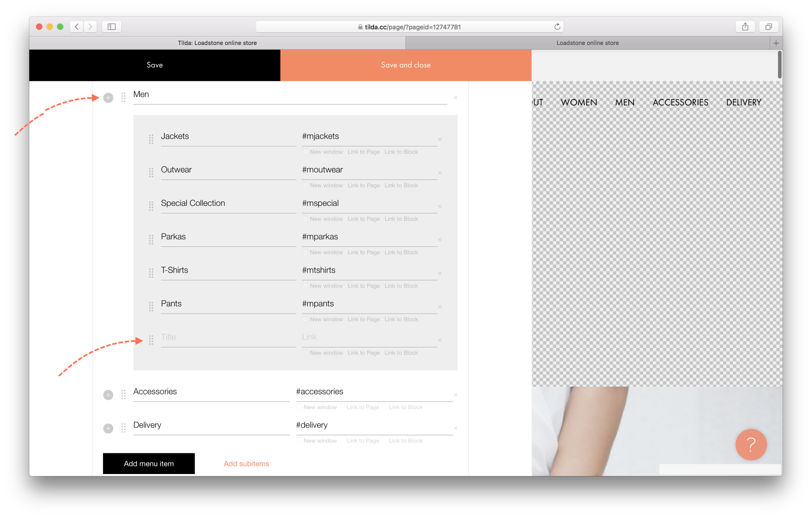The height and width of the screenshot is (518, 812).
Task: Click the plus icon beside Delivery
Action: click(x=108, y=428)
